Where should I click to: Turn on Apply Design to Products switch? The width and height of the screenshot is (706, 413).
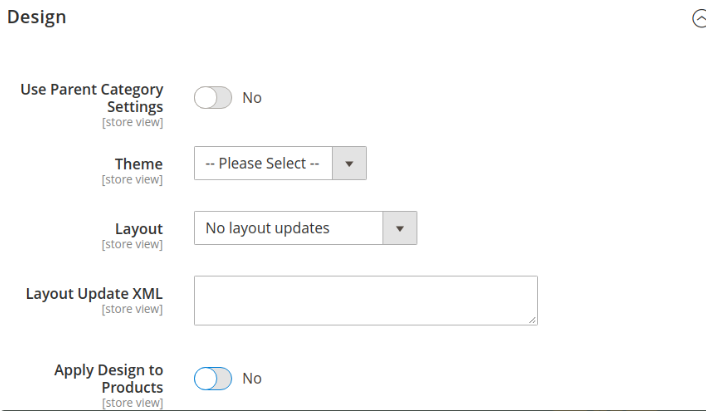[x=213, y=378]
